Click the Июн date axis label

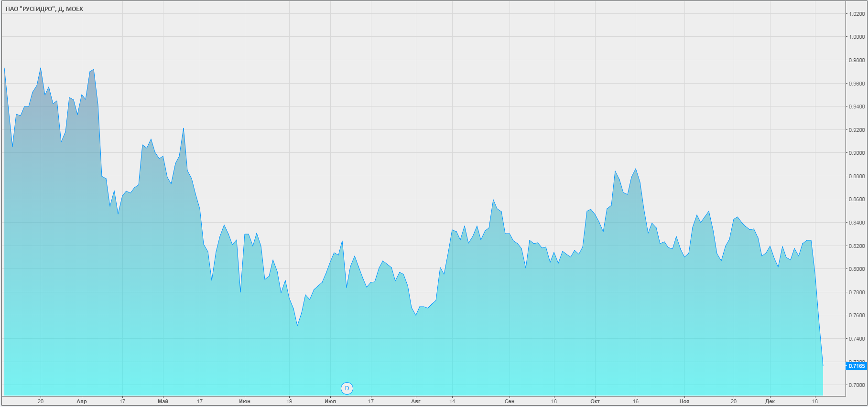click(245, 401)
